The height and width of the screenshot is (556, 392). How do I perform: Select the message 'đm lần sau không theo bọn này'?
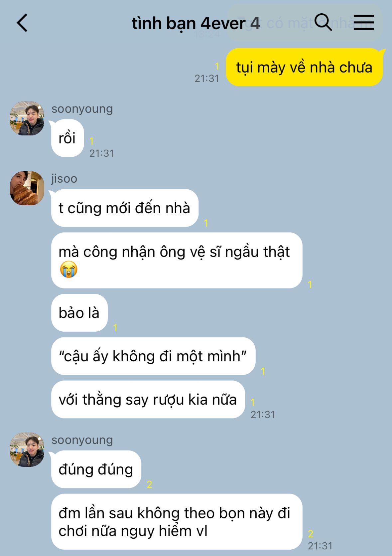[177, 522]
